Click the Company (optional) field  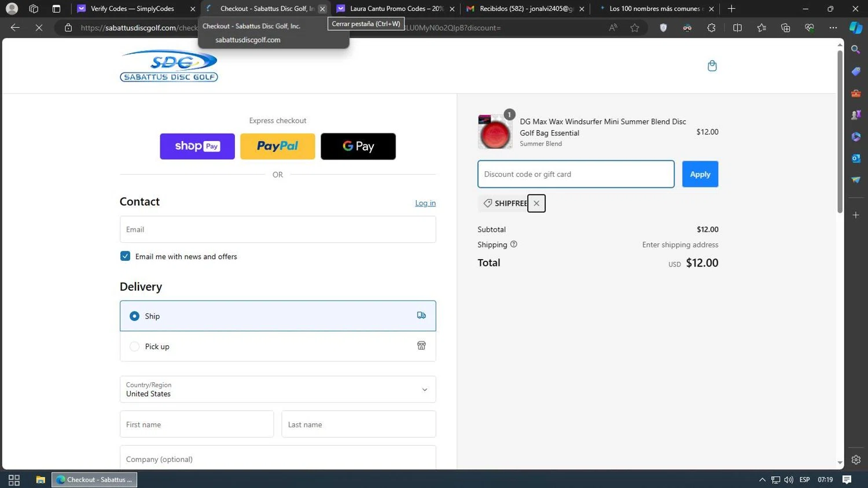(278, 458)
